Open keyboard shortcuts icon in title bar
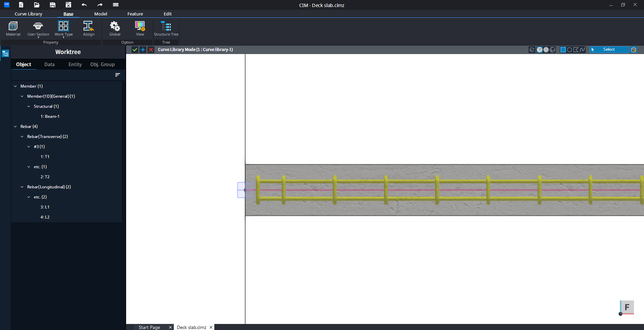 [116, 5]
